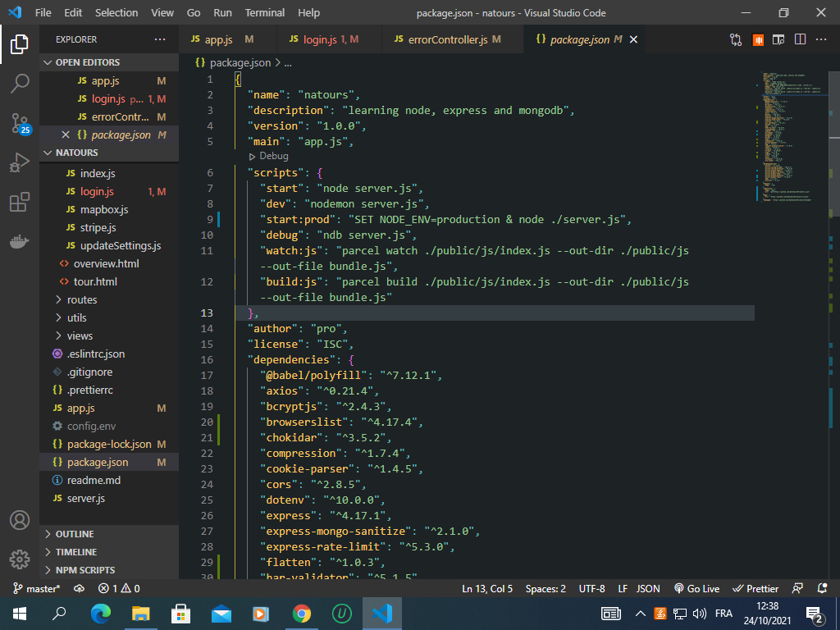Switch to the errorController.js editor tab

pyautogui.click(x=453, y=39)
